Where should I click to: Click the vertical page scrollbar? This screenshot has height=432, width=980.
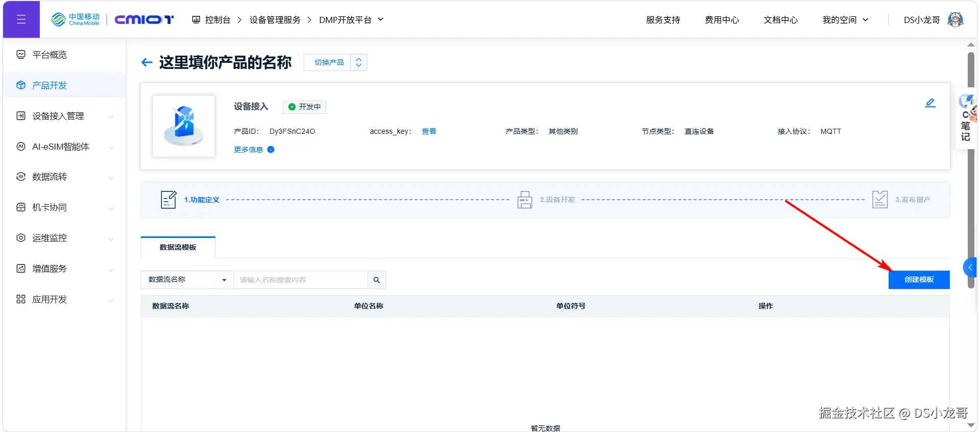tap(971, 171)
